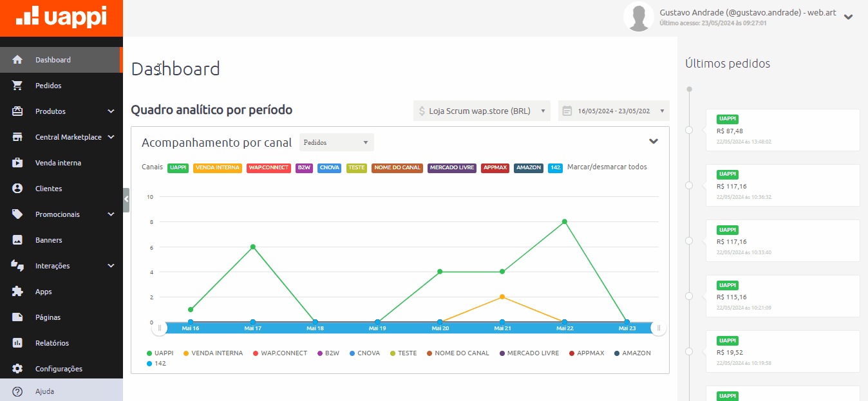This screenshot has height=401, width=868.
Task: Open Banners menu item
Action: (61, 240)
